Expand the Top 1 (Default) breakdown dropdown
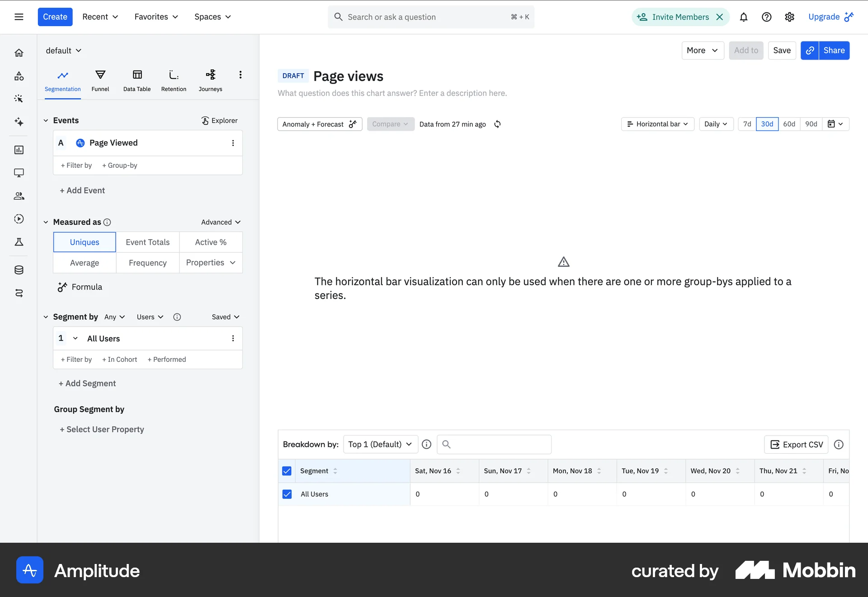Viewport: 868px width, 597px height. [380, 444]
